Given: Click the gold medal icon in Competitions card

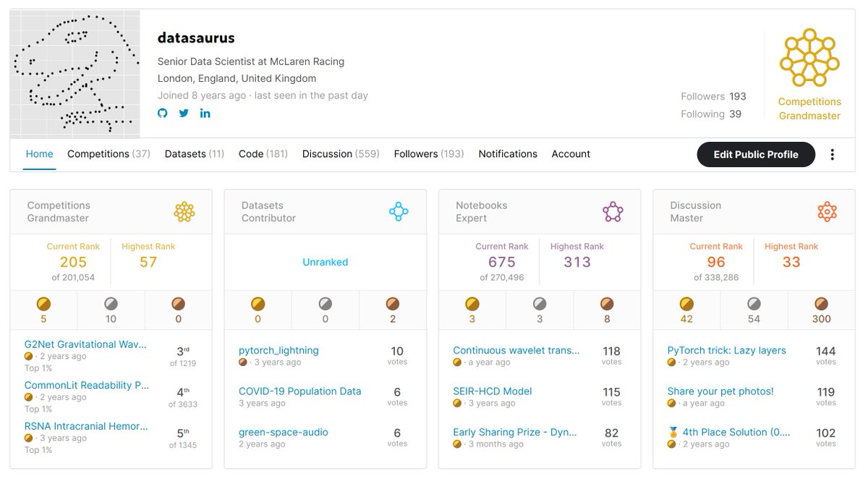Looking at the screenshot, I should [43, 303].
